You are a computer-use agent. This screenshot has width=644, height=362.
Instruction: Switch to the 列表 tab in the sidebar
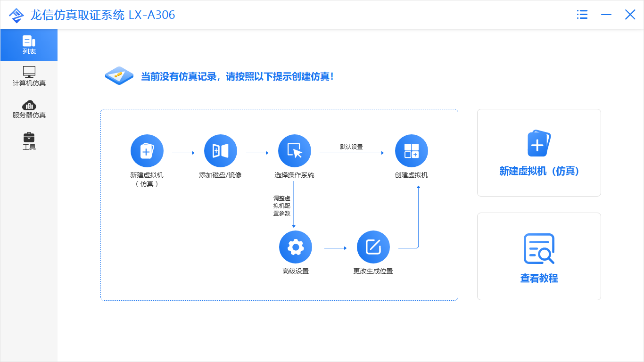pos(29,45)
